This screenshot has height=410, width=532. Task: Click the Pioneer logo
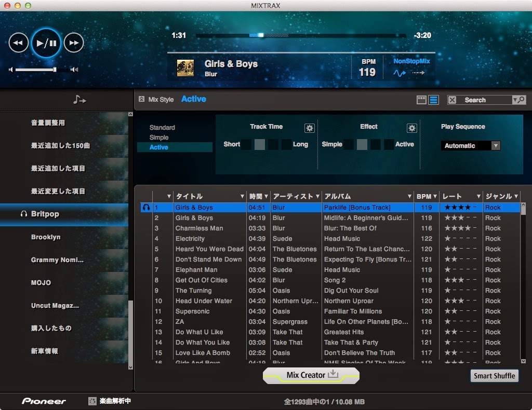44,401
